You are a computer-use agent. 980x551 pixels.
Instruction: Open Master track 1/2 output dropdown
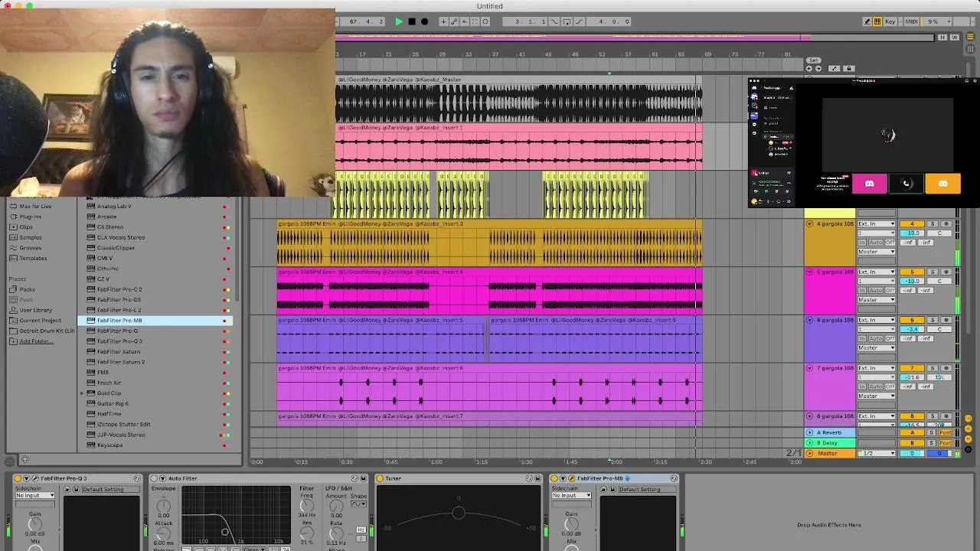[x=877, y=454]
